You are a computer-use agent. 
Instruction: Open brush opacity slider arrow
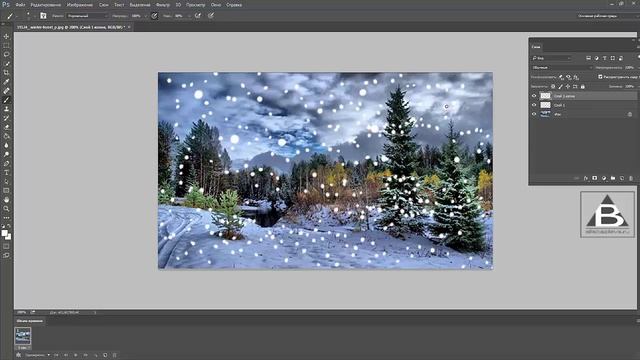(146, 16)
